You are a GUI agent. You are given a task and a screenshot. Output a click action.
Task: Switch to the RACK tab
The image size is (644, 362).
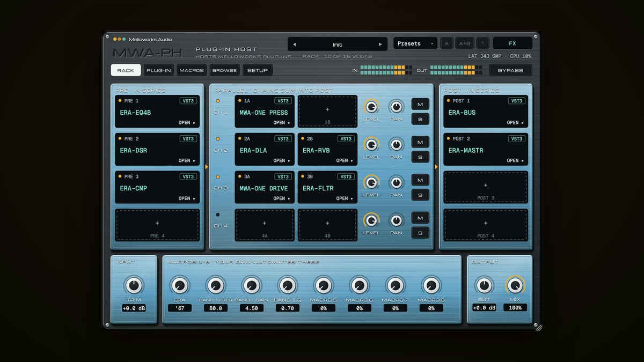[126, 70]
